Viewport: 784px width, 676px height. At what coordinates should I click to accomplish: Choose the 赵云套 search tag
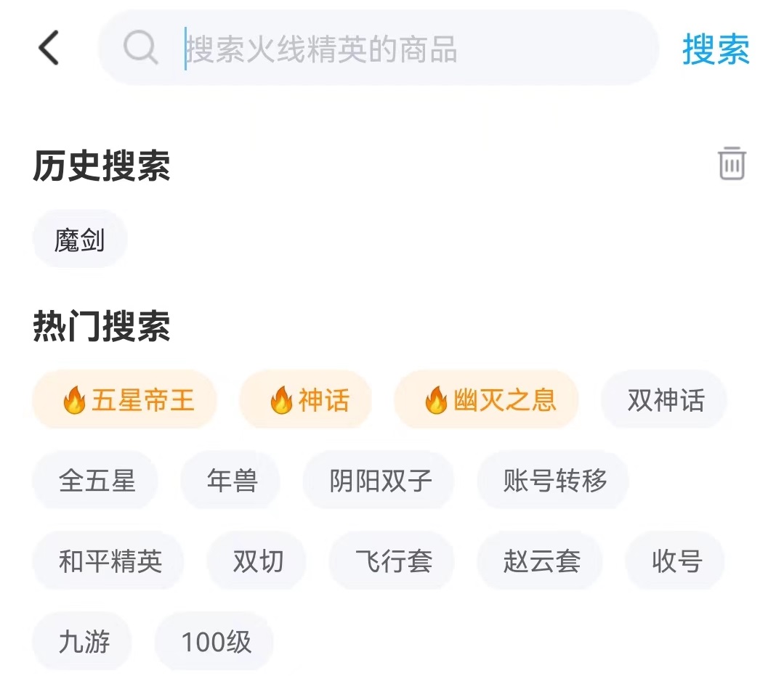[x=541, y=561]
